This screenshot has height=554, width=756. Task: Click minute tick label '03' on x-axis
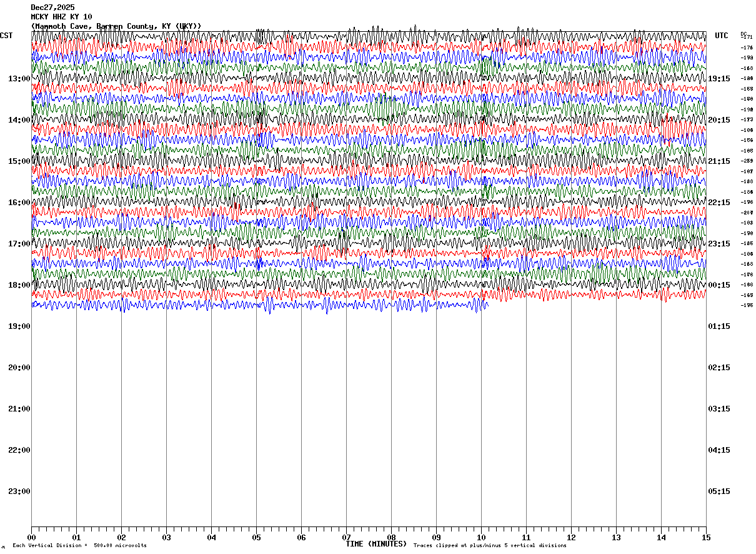point(166,538)
